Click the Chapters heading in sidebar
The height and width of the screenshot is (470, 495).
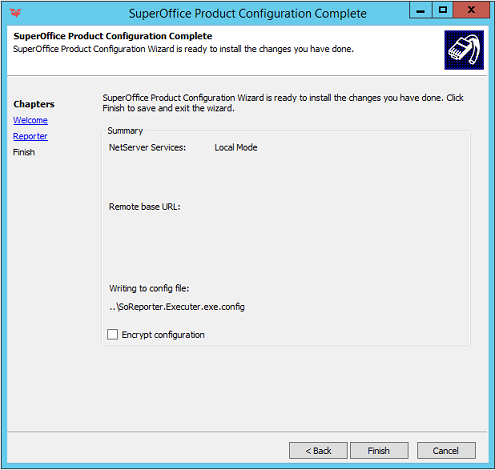34,104
